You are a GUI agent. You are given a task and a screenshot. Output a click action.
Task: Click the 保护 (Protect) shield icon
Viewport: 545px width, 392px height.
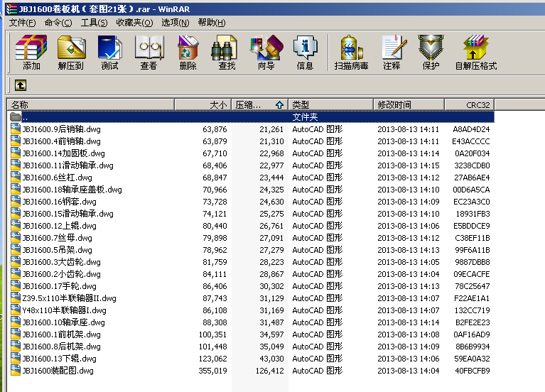pos(431,53)
